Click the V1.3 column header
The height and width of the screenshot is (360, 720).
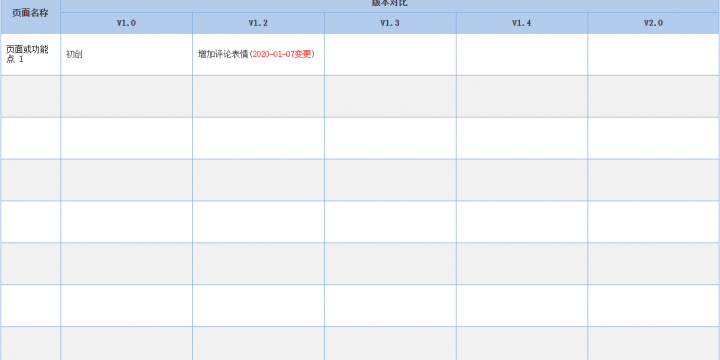point(390,23)
